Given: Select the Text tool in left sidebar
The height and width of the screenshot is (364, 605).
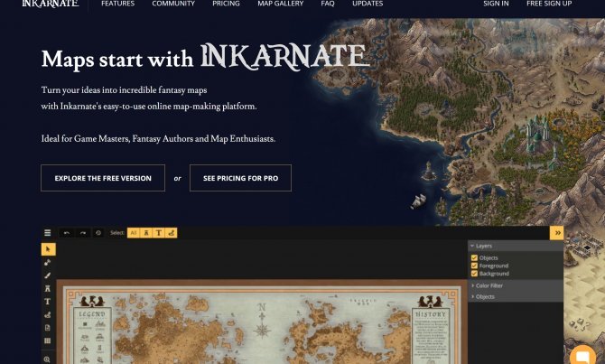Looking at the screenshot, I should click(x=48, y=302).
